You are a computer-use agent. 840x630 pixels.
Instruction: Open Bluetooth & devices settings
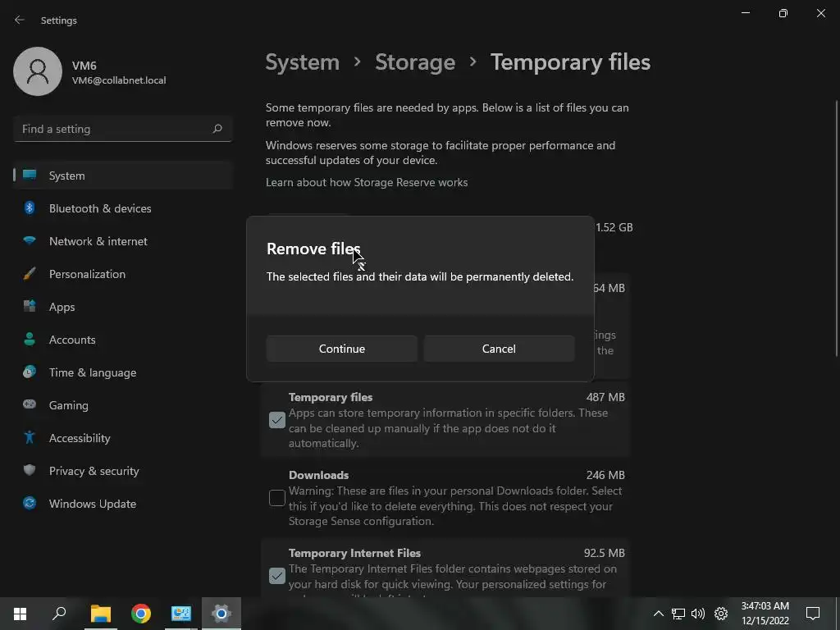point(123,208)
